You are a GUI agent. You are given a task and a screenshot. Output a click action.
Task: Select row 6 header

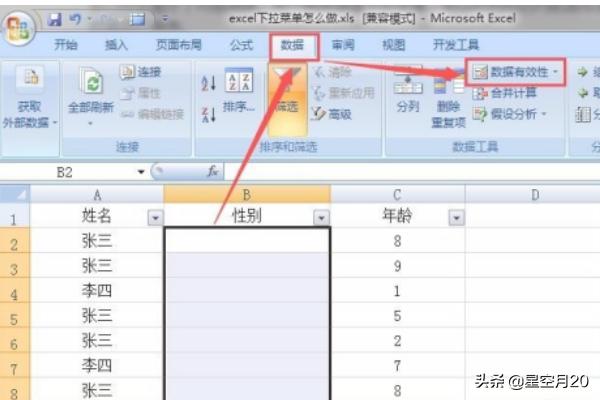coord(14,340)
